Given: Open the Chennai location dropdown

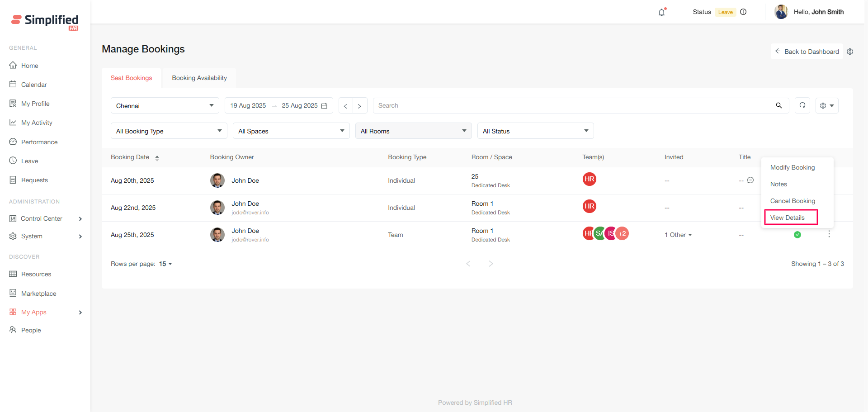Looking at the screenshot, I should 165,106.
